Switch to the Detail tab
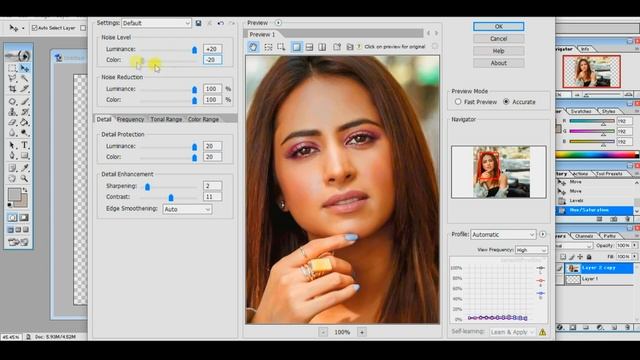Screen dimensions: 640x360 (x=104, y=119)
